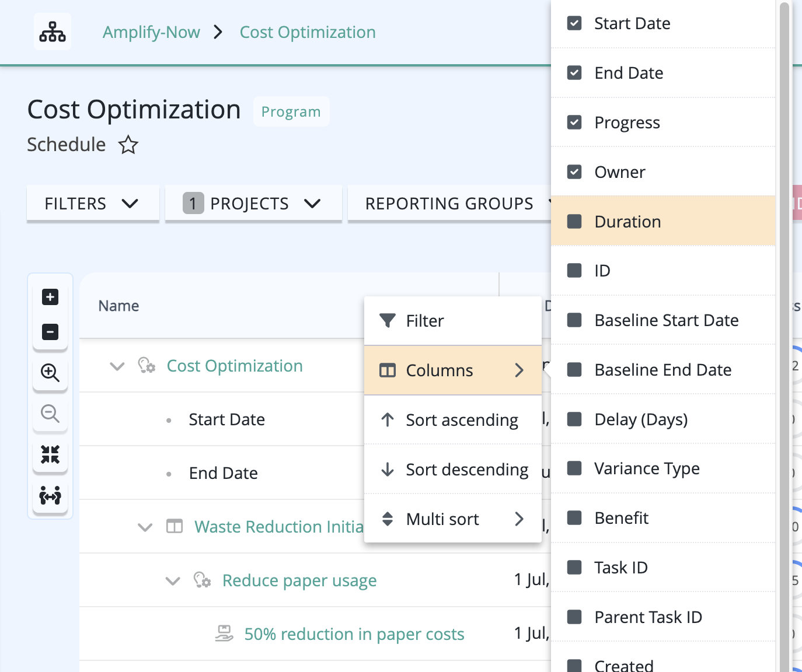Select the zoom-in magnifier tool
The image size is (802, 672).
coord(50,373)
